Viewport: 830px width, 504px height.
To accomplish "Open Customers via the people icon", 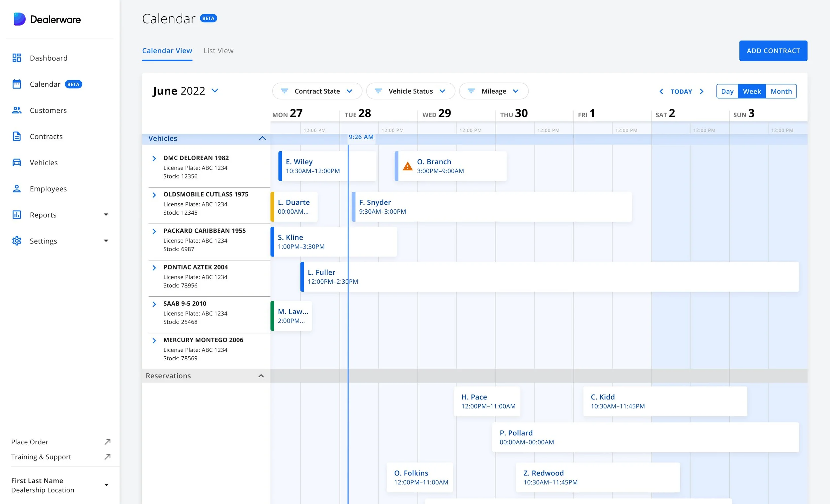I will [17, 110].
